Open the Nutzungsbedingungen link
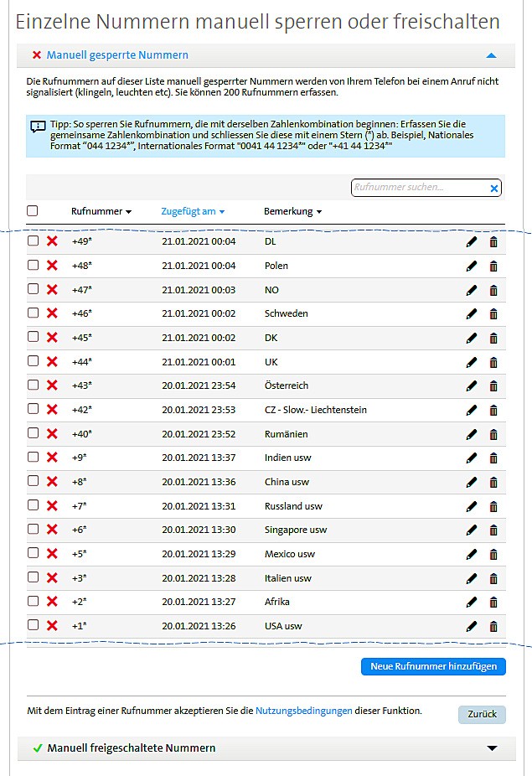Viewport: 532px width, 776px height. tap(303, 711)
